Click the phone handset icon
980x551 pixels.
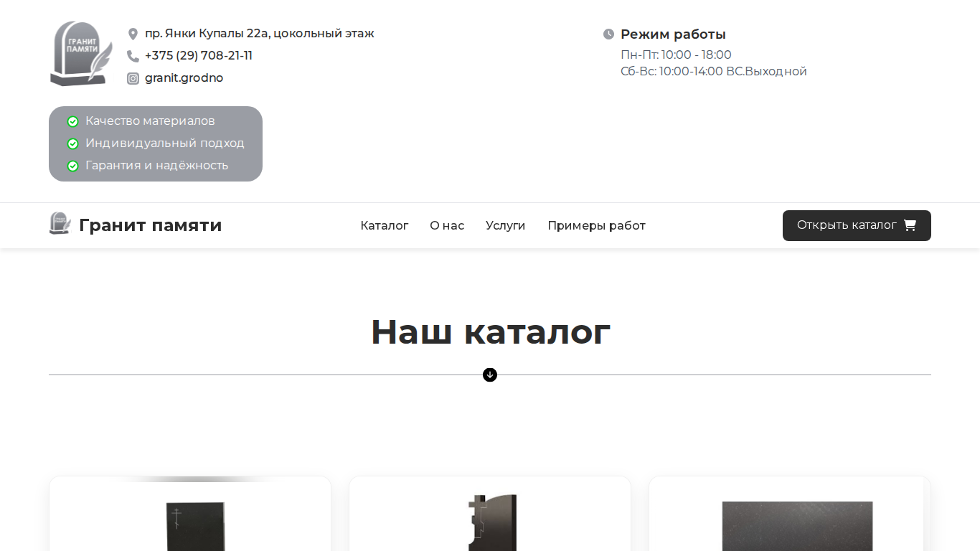tap(133, 56)
